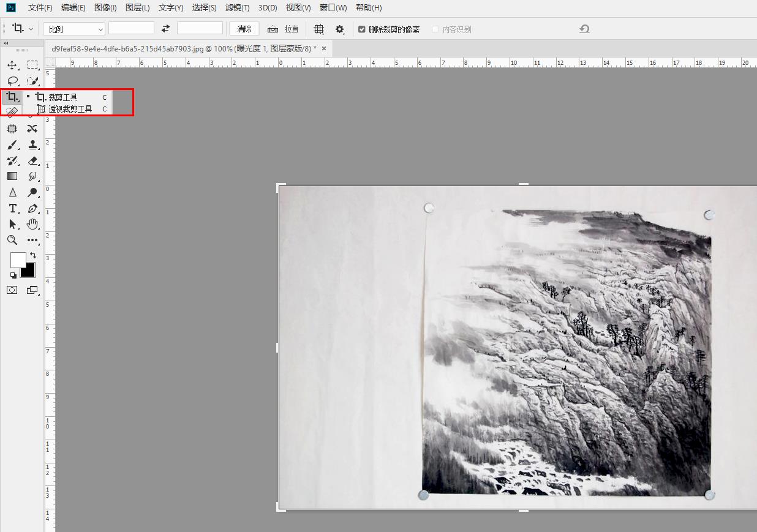Select the Rectangular Marquee tool

coord(32,65)
